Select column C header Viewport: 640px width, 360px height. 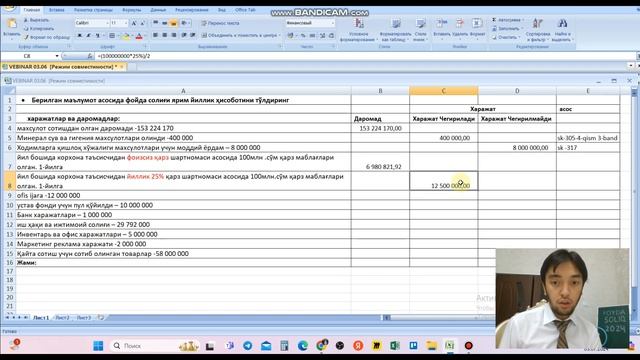point(444,91)
